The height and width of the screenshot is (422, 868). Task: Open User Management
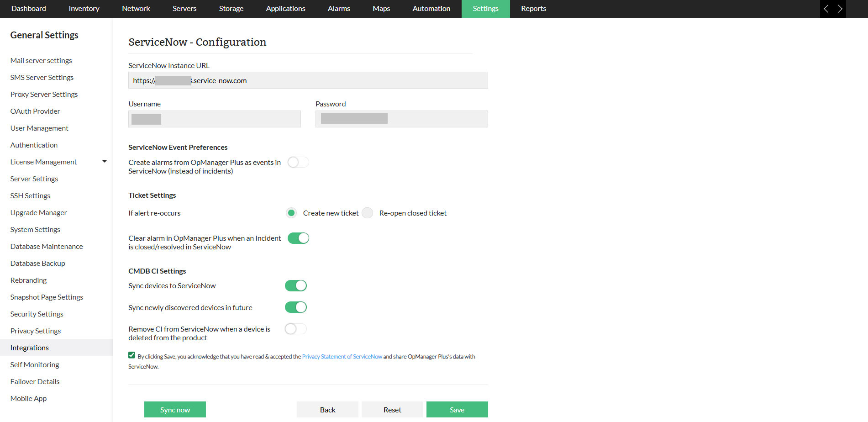pyautogui.click(x=39, y=128)
